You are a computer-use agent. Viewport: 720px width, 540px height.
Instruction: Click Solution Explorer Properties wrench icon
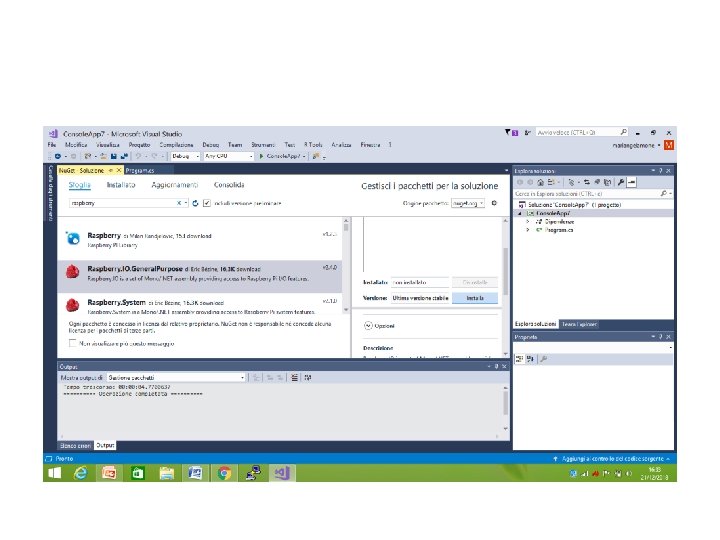(x=620, y=182)
